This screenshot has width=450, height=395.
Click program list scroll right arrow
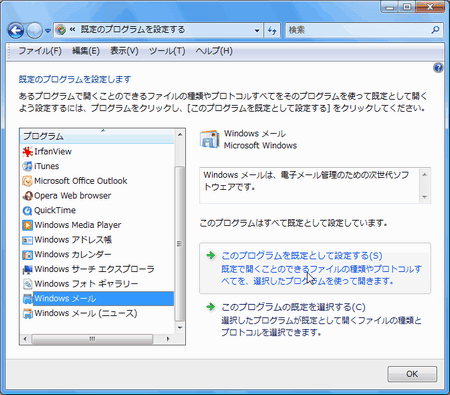pyautogui.click(x=168, y=339)
